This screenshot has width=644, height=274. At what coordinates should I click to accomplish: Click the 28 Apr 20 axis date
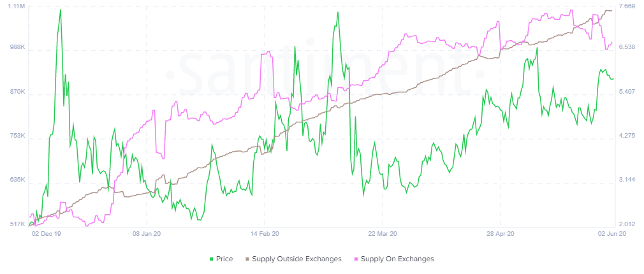point(499,234)
